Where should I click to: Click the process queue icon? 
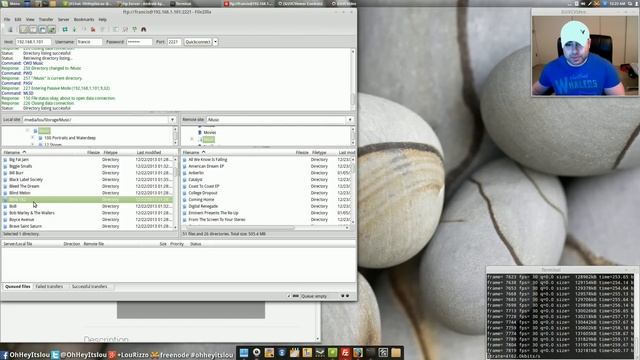pos(74,29)
